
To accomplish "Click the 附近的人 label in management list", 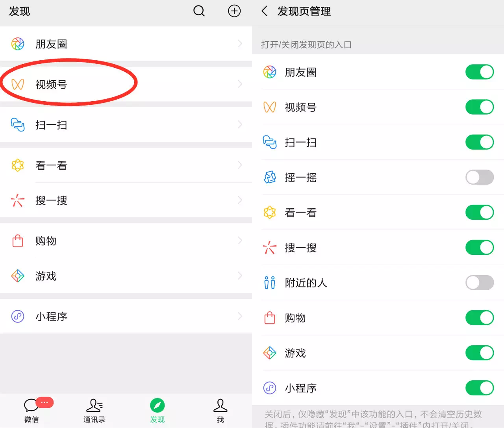I will 306,283.
